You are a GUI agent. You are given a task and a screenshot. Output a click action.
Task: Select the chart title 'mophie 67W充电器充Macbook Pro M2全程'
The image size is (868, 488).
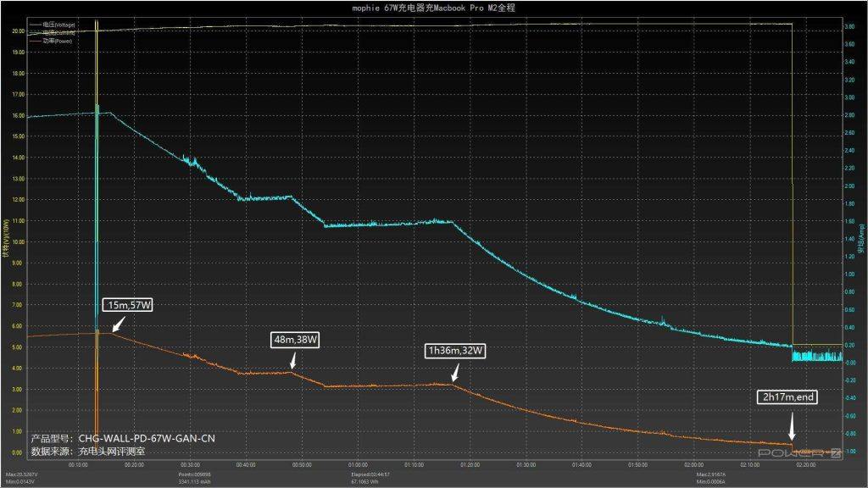pos(433,8)
